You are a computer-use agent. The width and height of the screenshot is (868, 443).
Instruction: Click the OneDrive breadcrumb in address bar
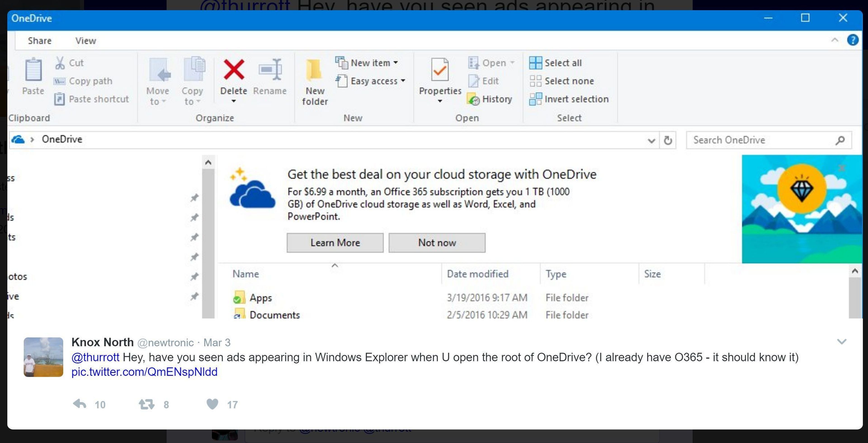pyautogui.click(x=62, y=139)
